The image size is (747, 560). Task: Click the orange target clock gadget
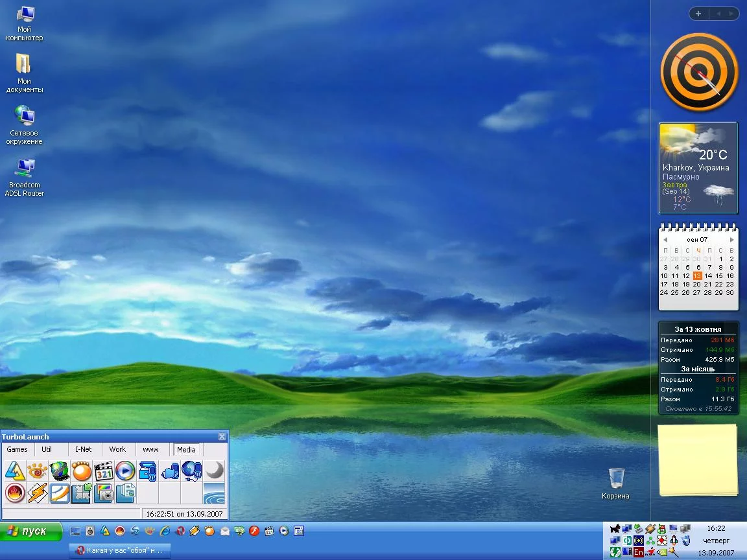[699, 72]
